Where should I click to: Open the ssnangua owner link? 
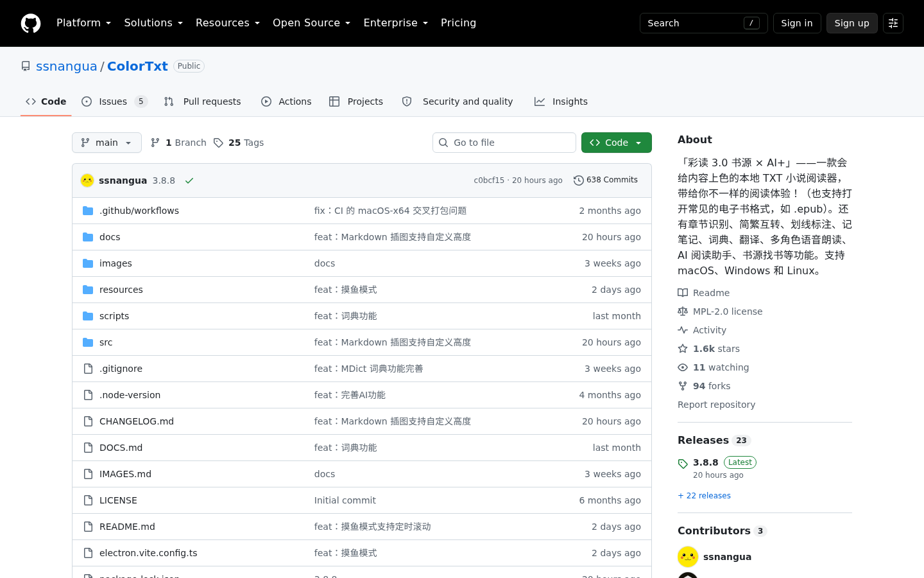pyautogui.click(x=67, y=66)
